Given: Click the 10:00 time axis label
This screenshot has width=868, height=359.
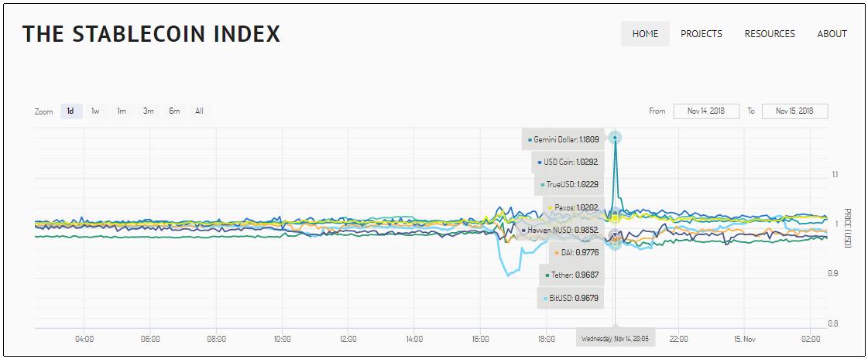Looking at the screenshot, I should [283, 339].
